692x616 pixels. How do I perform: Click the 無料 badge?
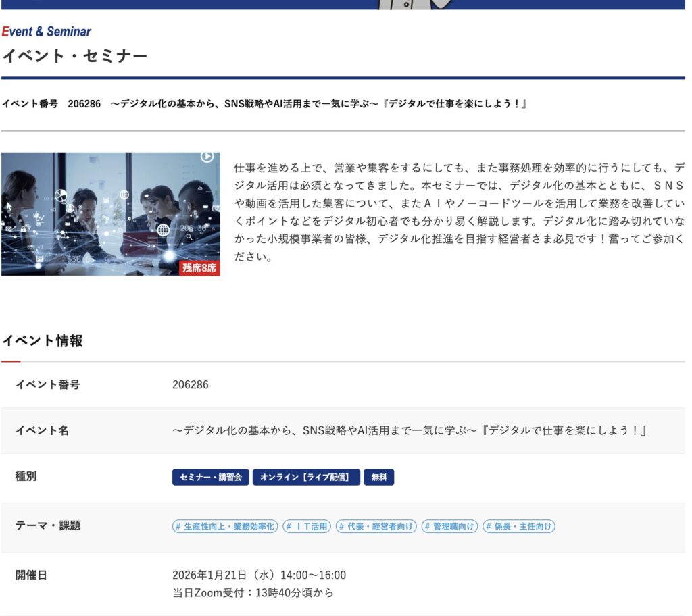[378, 478]
